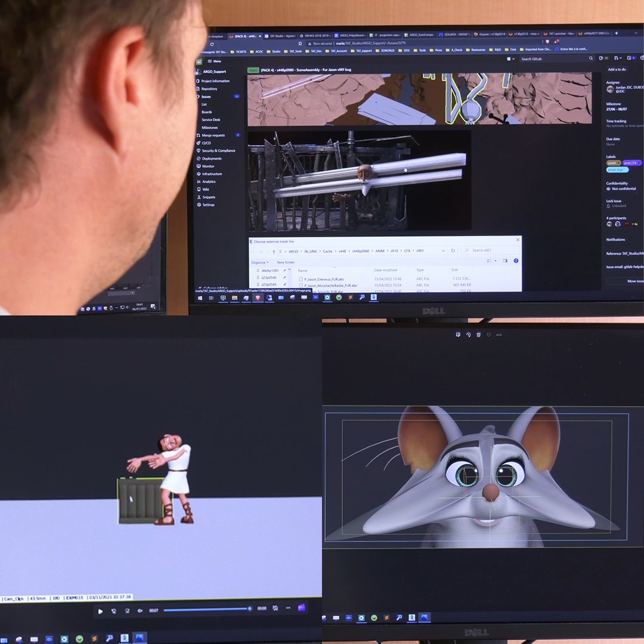Click the GitLab search magnifier icon

(x=591, y=58)
